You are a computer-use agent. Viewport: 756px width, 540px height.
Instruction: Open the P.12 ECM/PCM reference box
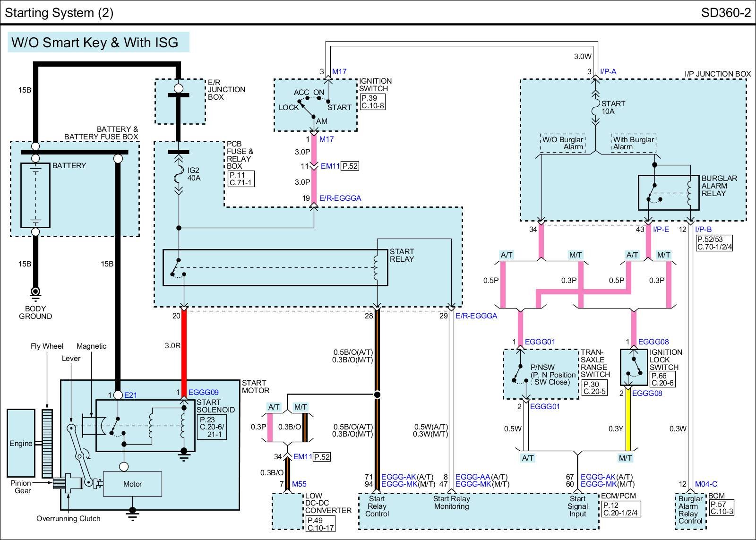point(621,509)
